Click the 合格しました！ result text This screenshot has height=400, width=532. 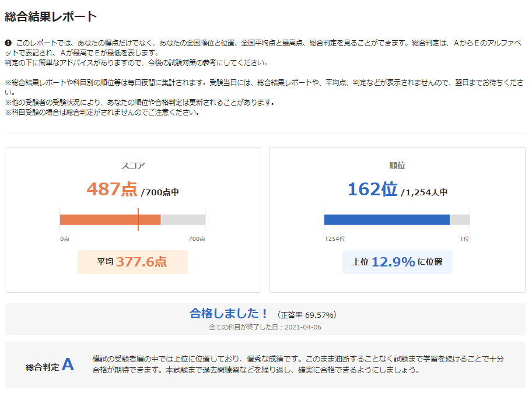229,313
